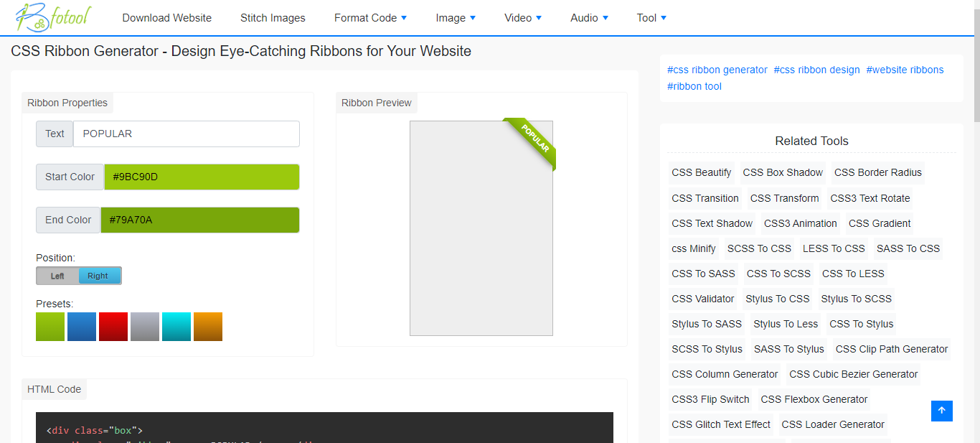Open the Video dropdown menu
Screen dimensions: 980x443
tap(522, 17)
